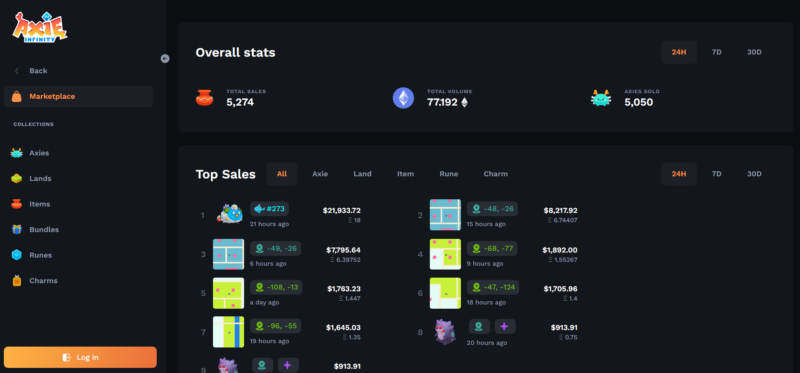Select the All tab in Top Sales
The height and width of the screenshot is (373, 800).
pyautogui.click(x=282, y=174)
